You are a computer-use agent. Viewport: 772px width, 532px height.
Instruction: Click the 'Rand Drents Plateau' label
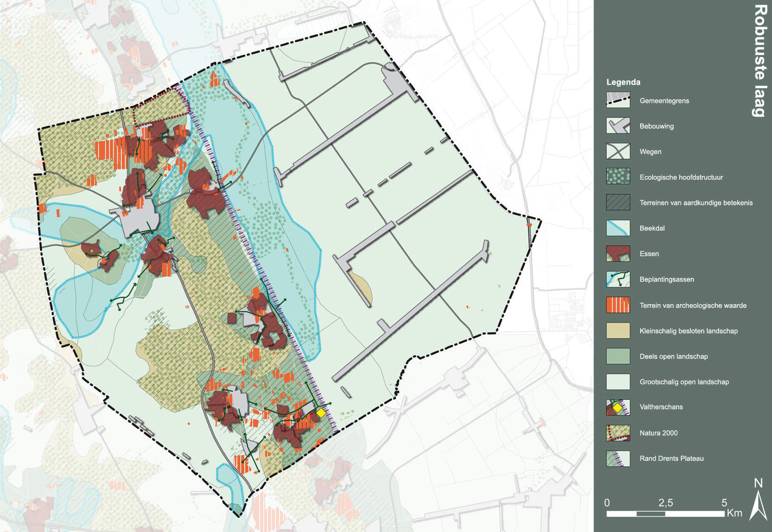(x=671, y=458)
